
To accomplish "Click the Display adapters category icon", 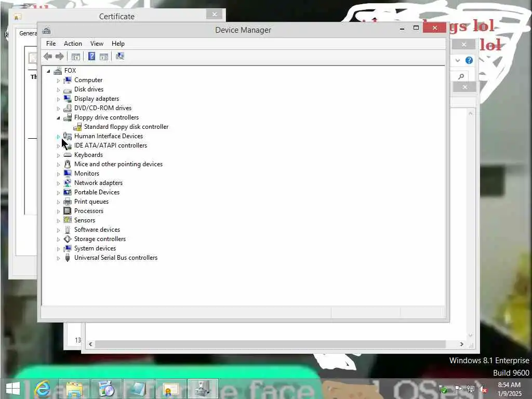I will point(68,99).
